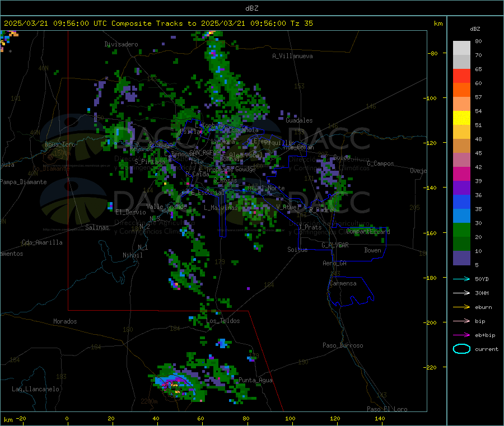504x426 pixels.
Task: Click the dBZ heading above the color scale
Action: (x=475, y=29)
